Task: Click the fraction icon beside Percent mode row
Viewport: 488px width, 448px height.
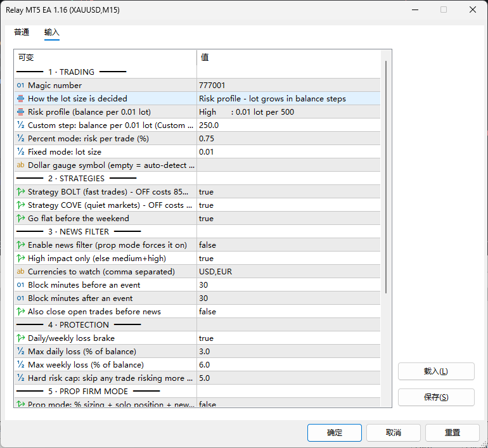Action: point(20,138)
